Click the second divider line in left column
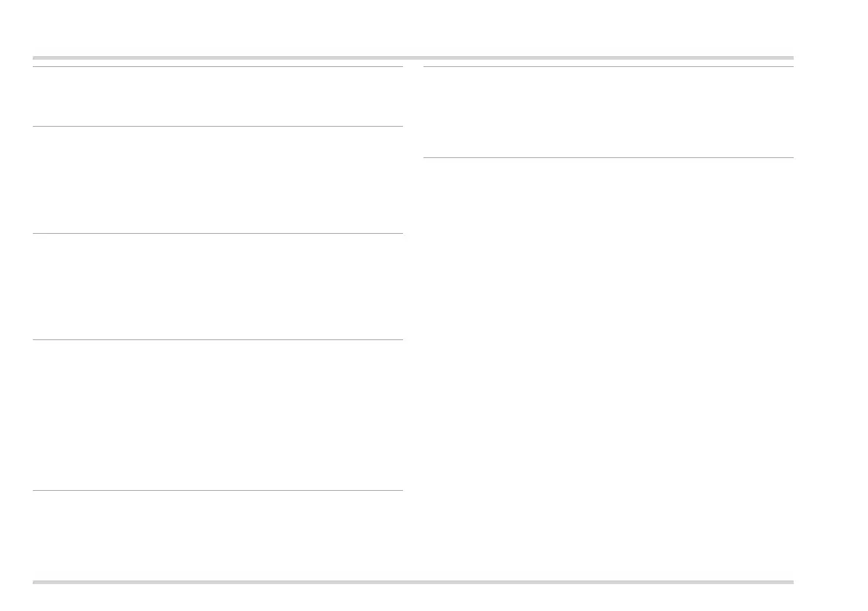868x611 pixels. [x=217, y=127]
